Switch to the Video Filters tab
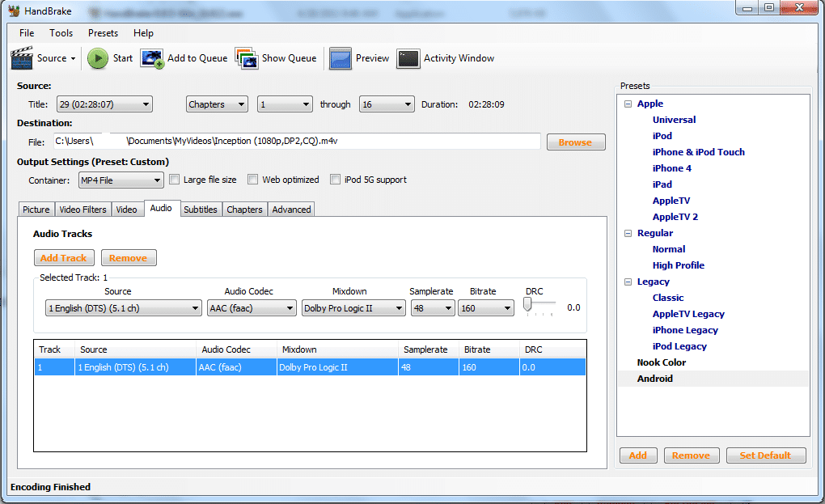The height and width of the screenshot is (504, 825). (83, 210)
